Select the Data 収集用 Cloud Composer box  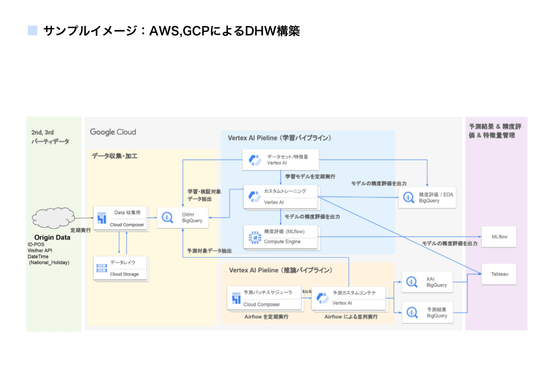[x=121, y=219]
